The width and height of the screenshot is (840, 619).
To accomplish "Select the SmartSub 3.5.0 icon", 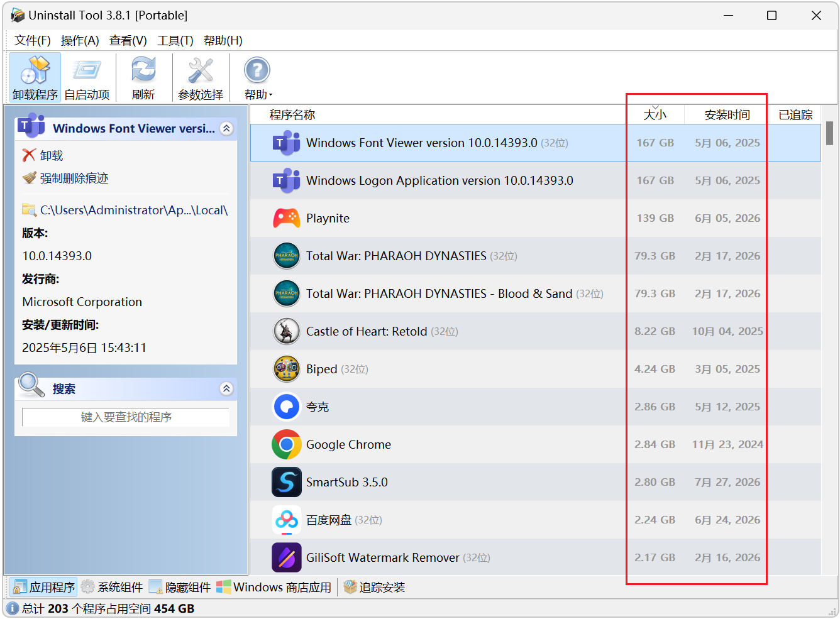I will click(x=287, y=482).
